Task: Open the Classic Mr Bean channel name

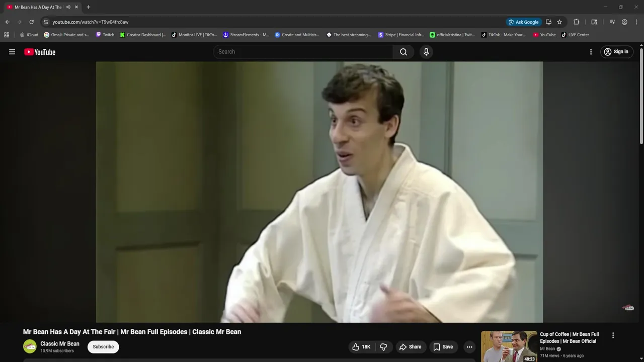Action: (60, 344)
